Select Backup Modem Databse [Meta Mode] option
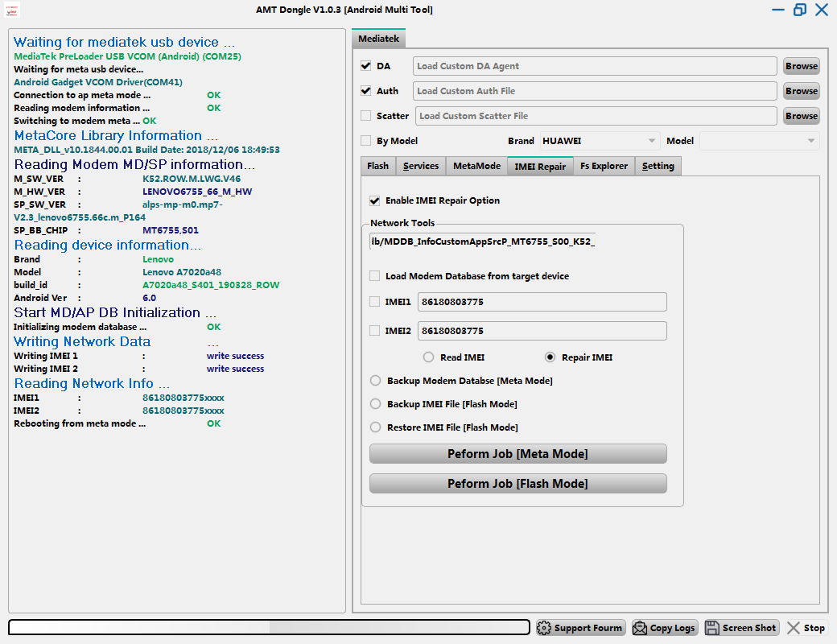837x644 pixels. [x=375, y=381]
